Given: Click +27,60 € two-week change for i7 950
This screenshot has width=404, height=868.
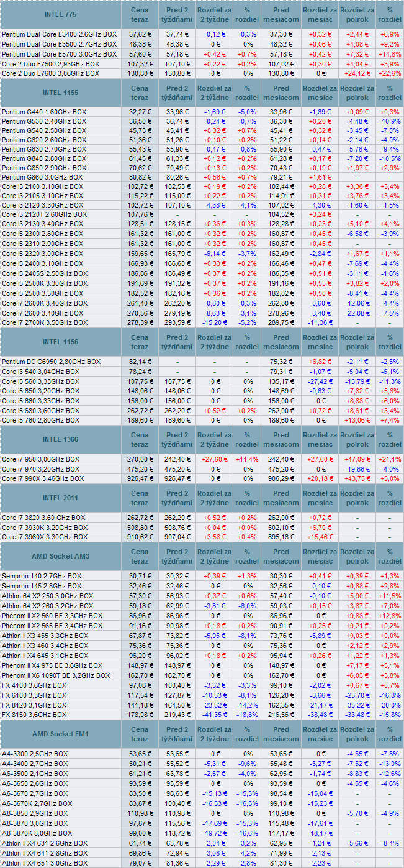Looking at the screenshot, I should (x=214, y=459).
